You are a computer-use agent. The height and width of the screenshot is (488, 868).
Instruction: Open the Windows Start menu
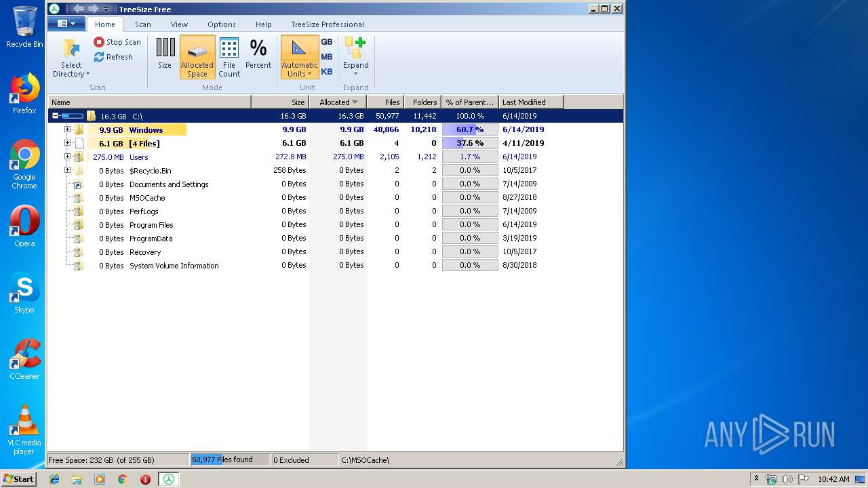click(x=19, y=479)
